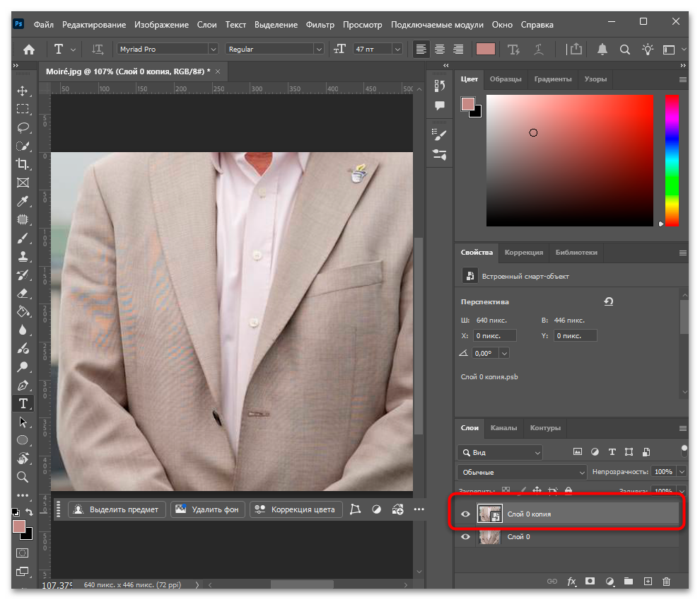Hide the Слой 0 layer
700x600 pixels.
(465, 536)
